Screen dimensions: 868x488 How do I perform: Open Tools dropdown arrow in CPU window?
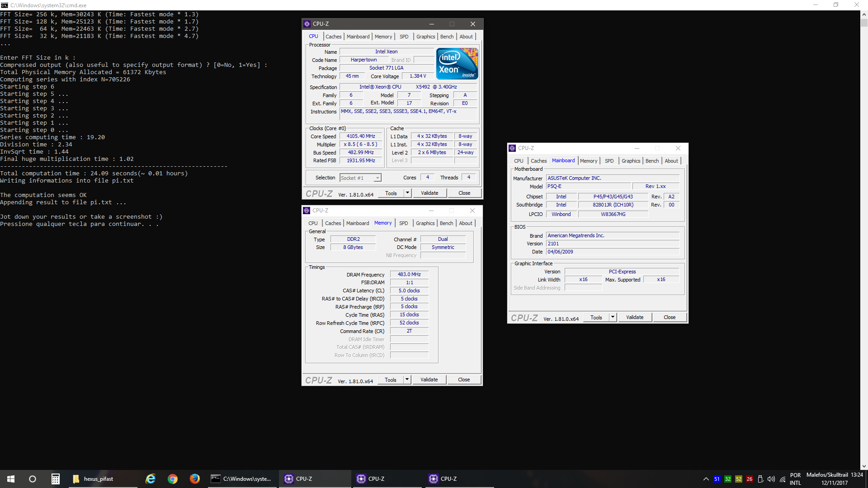pos(407,193)
